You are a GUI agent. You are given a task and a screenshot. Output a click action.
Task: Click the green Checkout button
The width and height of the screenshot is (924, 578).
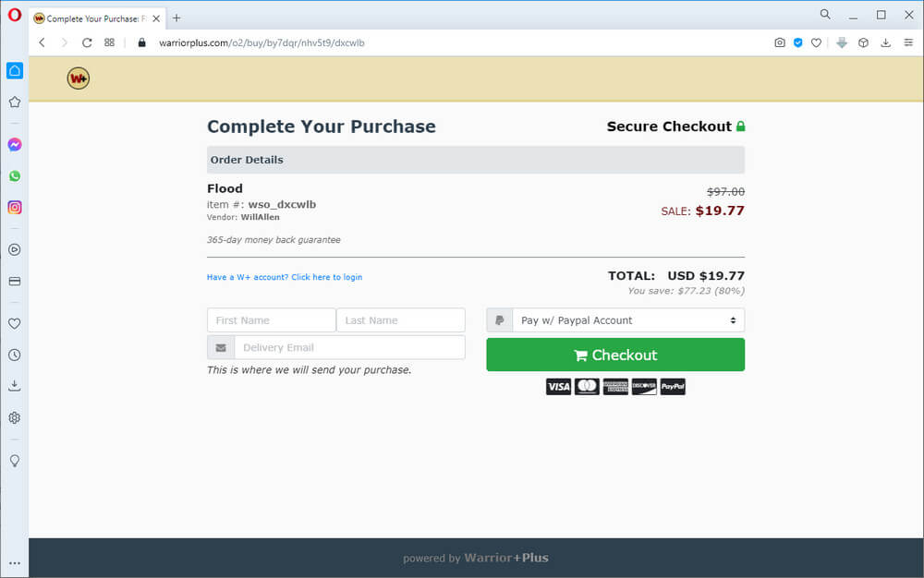(x=615, y=355)
